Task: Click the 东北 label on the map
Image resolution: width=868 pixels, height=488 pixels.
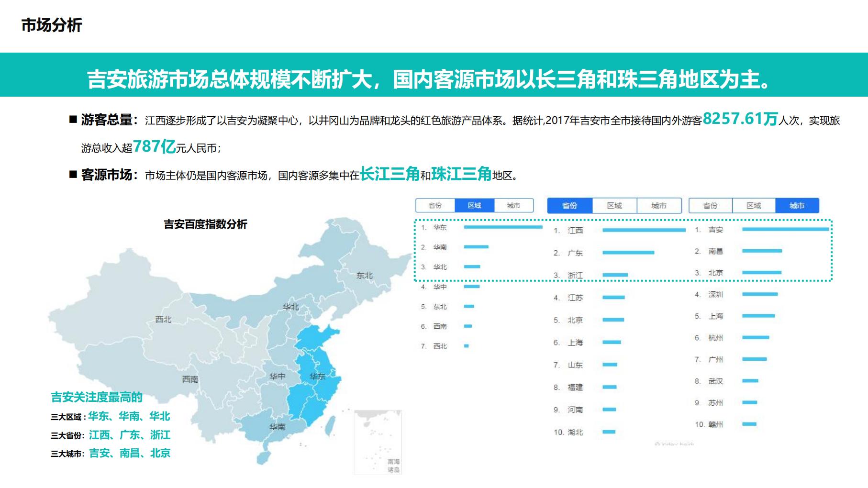Action: point(364,275)
